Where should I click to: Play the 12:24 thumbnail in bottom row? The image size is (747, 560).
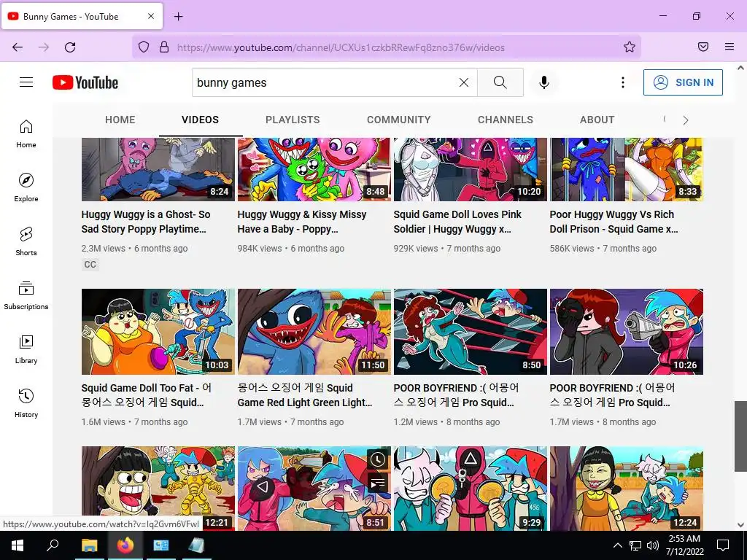(627, 488)
